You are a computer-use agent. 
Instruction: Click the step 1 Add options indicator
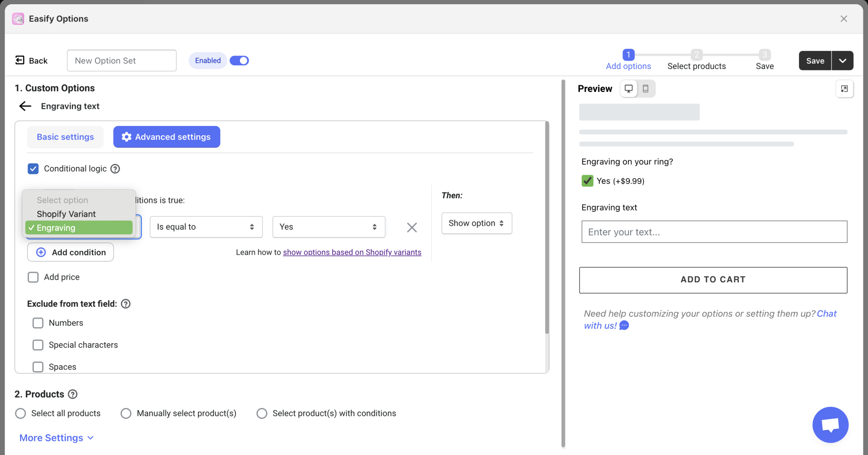pyautogui.click(x=629, y=60)
